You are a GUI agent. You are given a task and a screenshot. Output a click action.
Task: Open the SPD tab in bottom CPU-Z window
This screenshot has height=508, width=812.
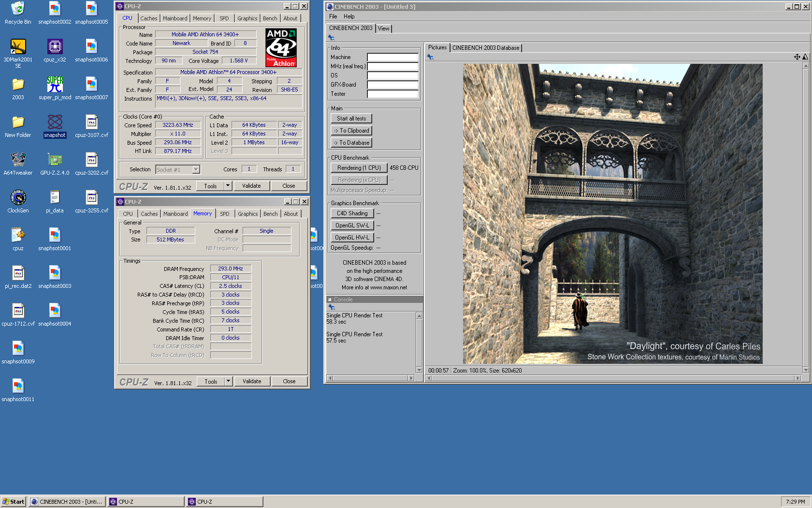click(225, 214)
